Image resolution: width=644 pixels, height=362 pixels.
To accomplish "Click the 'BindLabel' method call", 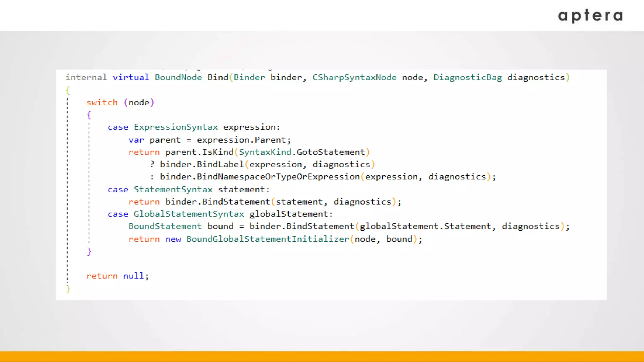I will pos(220,164).
